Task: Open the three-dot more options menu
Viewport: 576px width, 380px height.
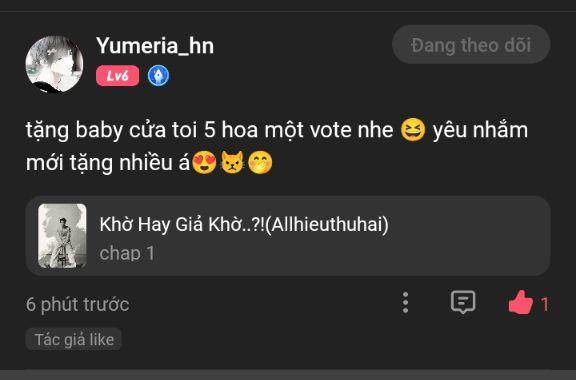Action: pos(405,303)
